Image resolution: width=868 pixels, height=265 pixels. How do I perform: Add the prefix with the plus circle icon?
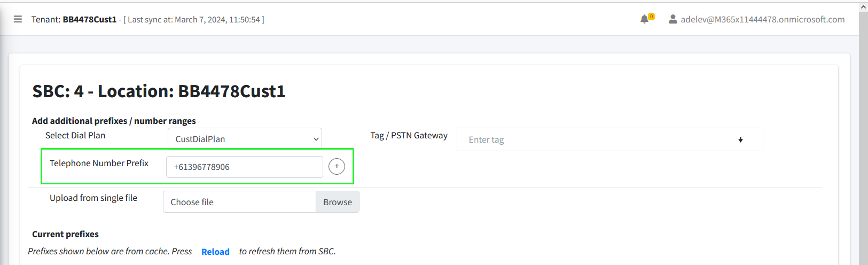coord(337,166)
